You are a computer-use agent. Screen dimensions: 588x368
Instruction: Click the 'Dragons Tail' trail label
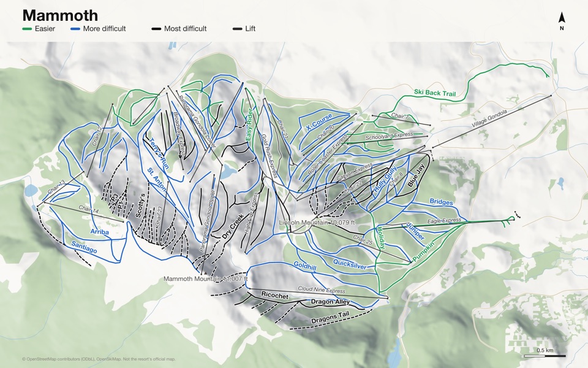pyautogui.click(x=330, y=318)
